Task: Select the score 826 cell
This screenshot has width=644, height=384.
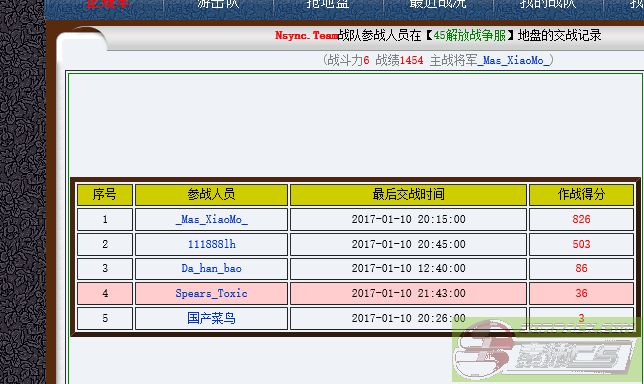Action: coord(581,219)
